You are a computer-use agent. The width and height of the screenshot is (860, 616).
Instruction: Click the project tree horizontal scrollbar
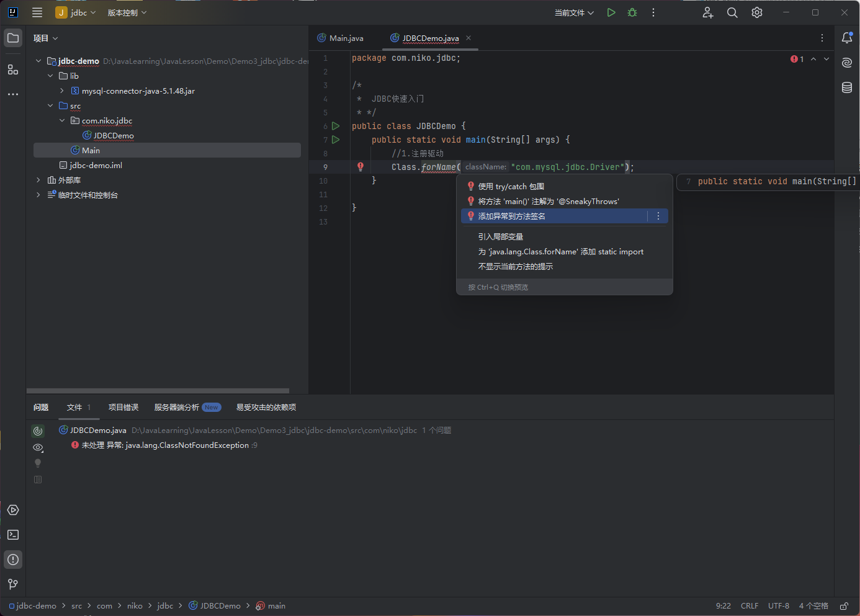(158, 391)
